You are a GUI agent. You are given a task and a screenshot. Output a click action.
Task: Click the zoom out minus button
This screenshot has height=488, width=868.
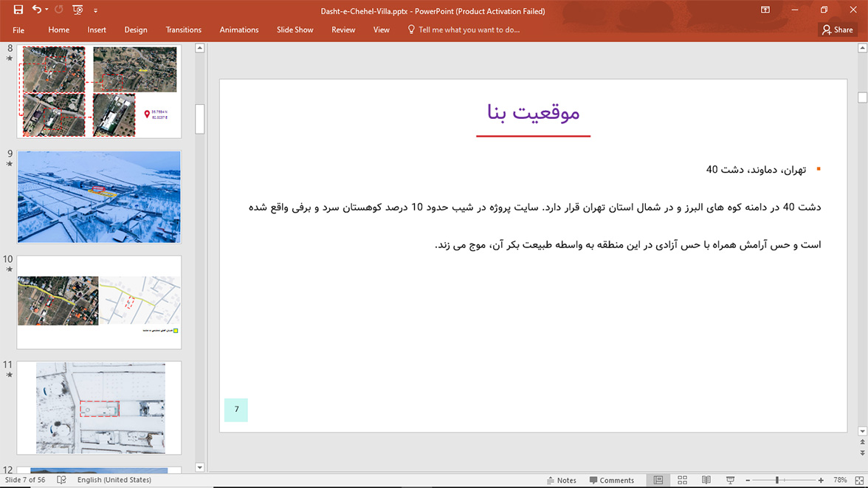click(748, 481)
